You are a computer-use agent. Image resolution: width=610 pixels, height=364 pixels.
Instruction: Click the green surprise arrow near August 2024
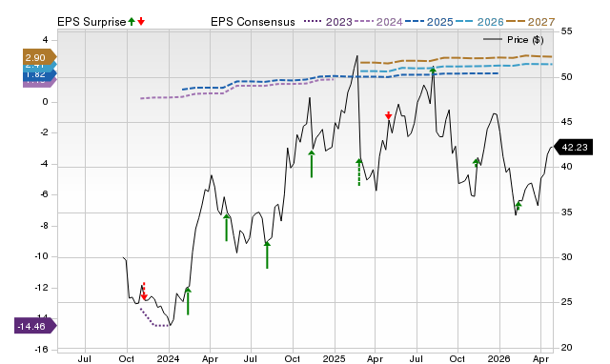click(267, 254)
